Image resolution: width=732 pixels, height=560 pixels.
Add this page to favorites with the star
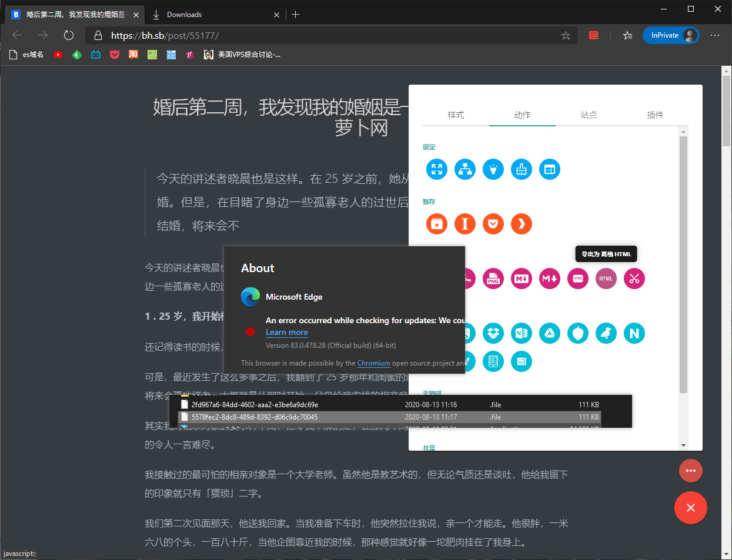click(x=566, y=35)
